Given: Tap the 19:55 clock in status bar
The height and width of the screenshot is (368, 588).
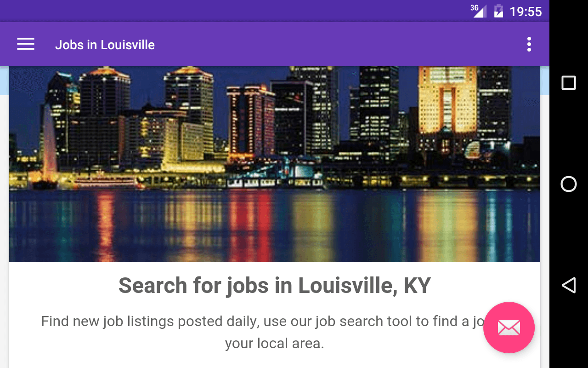Looking at the screenshot, I should click(526, 11).
